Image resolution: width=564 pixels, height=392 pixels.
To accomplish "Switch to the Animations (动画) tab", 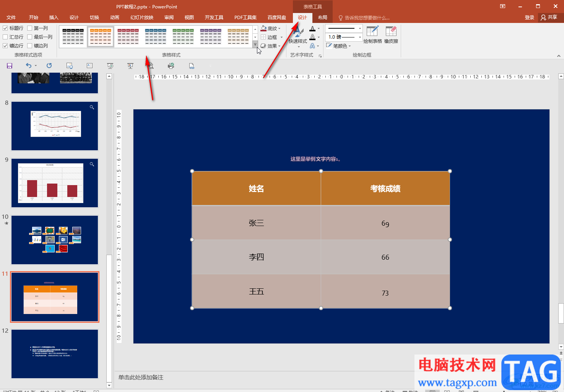I will click(x=115, y=18).
